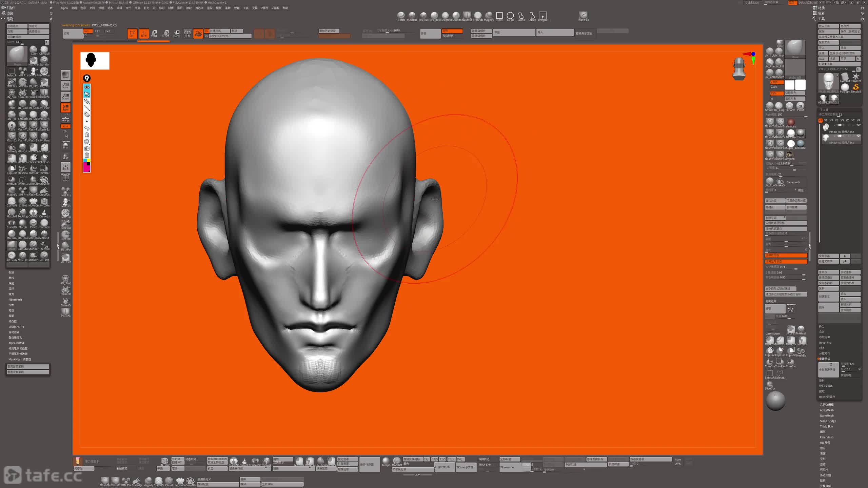Screen dimensions: 868x488
Task: Open the Z插件 menu in menu bar
Action: coord(264,8)
